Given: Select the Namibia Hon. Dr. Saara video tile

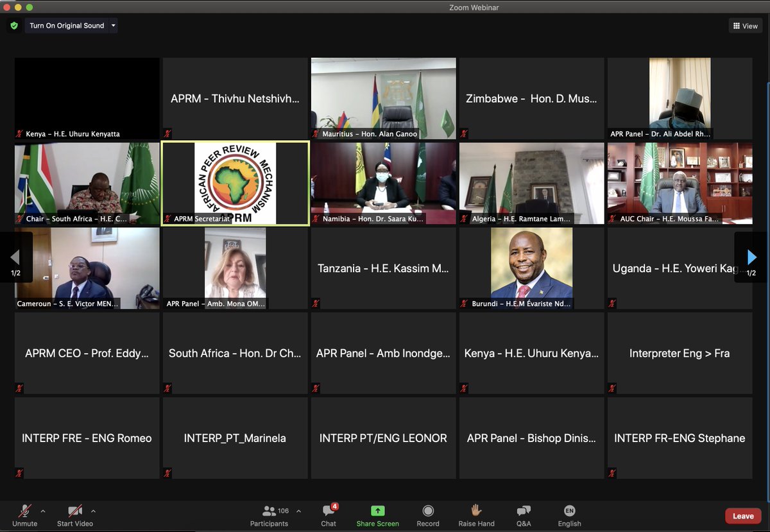Looking at the screenshot, I should 384,184.
